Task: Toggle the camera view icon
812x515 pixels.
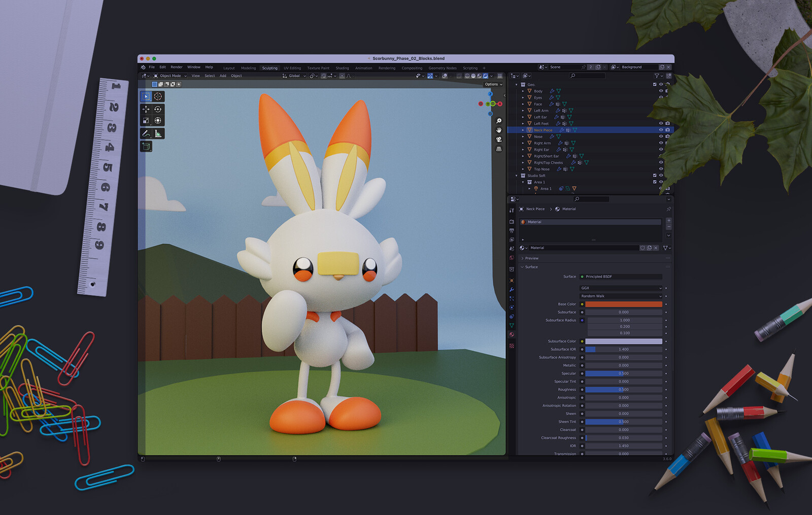Action: click(499, 140)
